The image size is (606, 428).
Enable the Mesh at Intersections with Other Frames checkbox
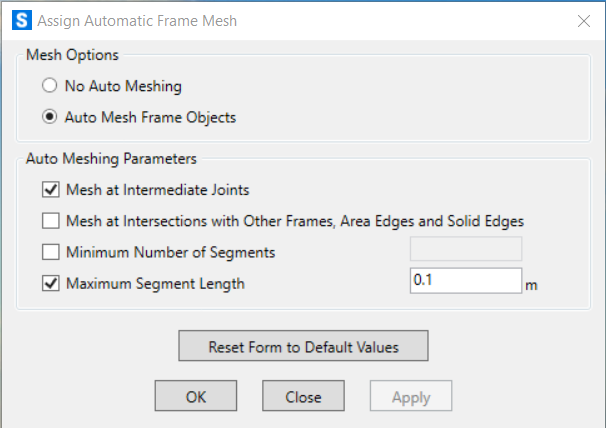tap(51, 221)
